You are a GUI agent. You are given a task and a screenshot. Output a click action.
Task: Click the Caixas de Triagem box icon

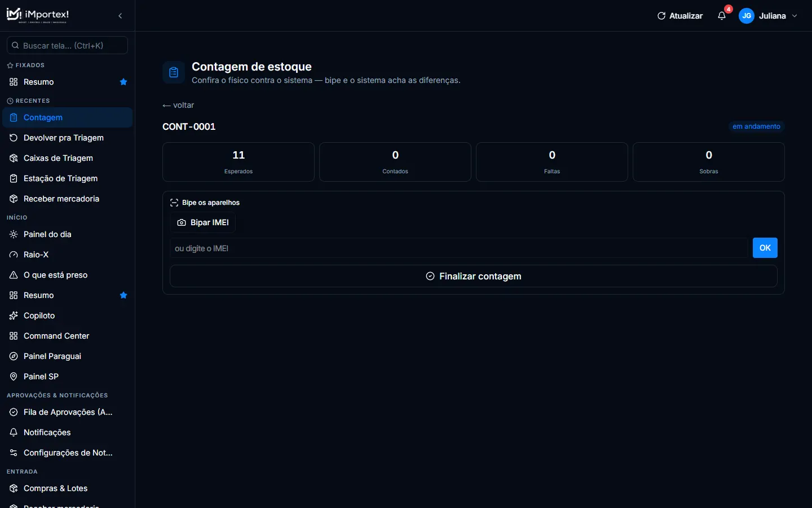14,158
